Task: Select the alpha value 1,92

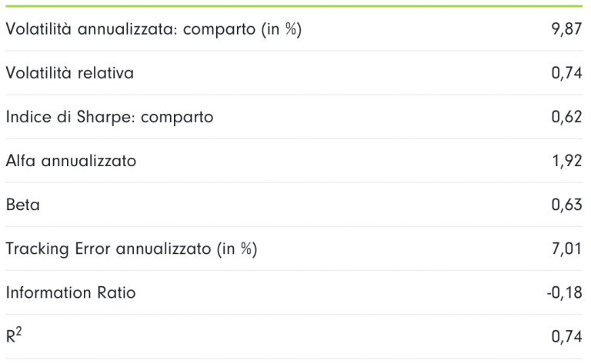Action: point(570,162)
